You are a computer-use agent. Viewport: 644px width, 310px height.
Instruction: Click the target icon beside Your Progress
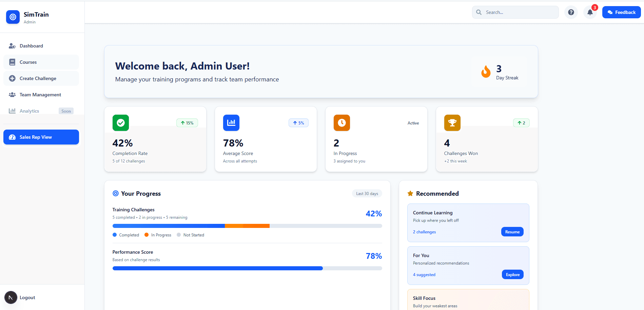[x=115, y=193]
